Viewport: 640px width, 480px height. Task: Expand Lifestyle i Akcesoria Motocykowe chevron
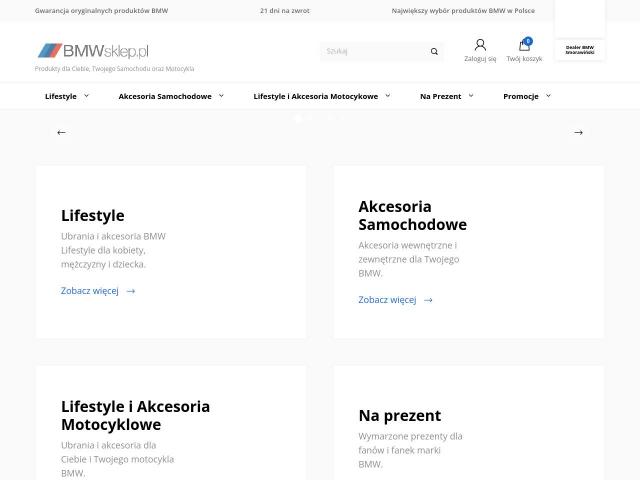click(x=388, y=96)
